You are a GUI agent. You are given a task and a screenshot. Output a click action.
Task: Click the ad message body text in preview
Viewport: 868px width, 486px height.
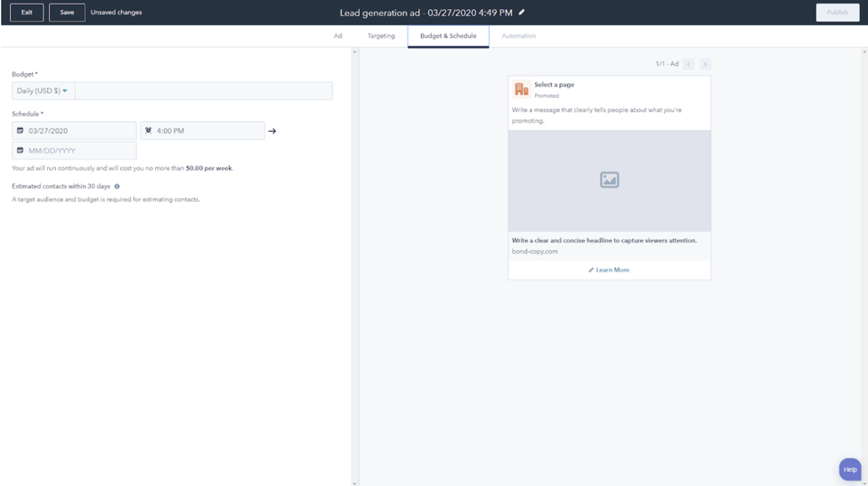tap(596, 115)
